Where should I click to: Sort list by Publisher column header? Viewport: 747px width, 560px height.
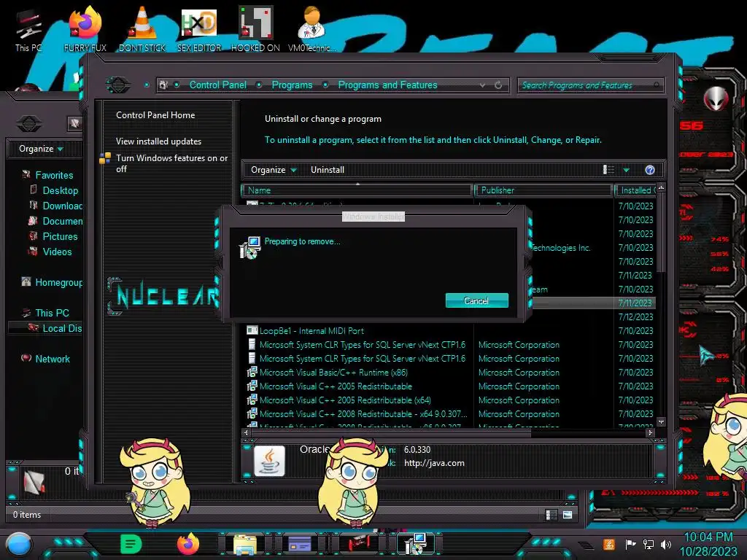click(x=543, y=190)
